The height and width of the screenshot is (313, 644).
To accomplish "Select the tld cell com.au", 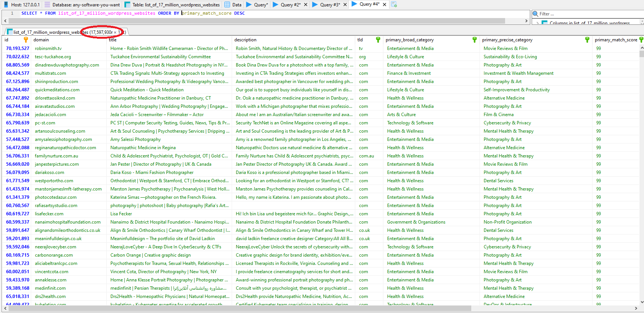I will (366, 156).
